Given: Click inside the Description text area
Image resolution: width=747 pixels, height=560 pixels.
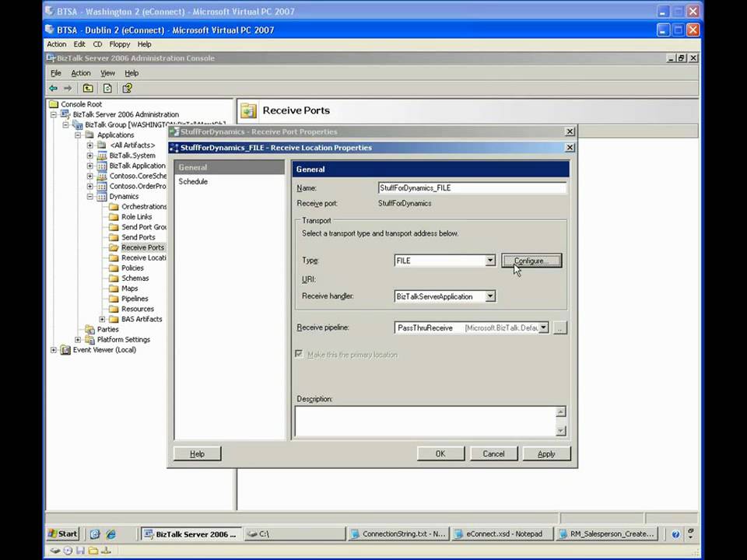Looking at the screenshot, I should click(425, 421).
